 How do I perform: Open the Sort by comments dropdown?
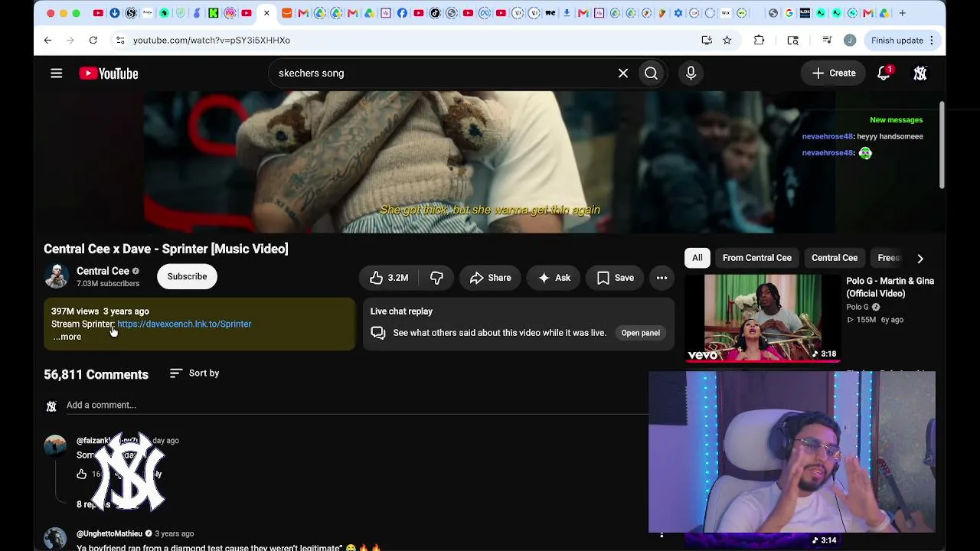pos(194,373)
